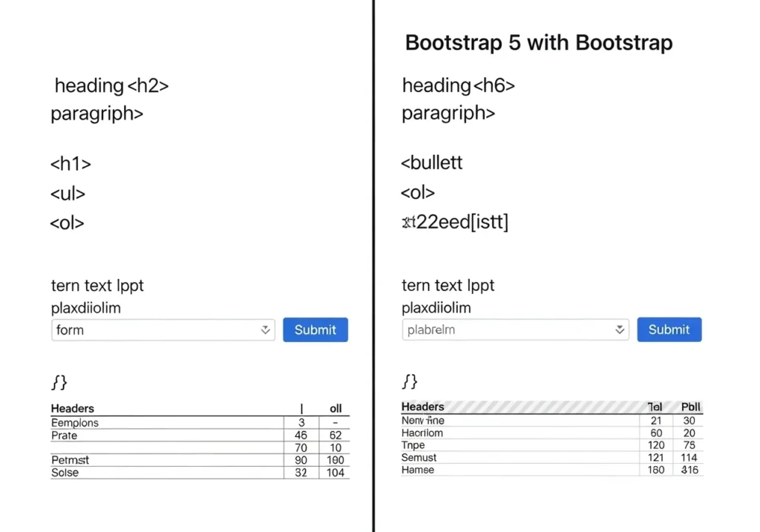Image resolution: width=760 pixels, height=532 pixels.
Task: Select the 'Hacrilom' table row
Action: (422, 433)
